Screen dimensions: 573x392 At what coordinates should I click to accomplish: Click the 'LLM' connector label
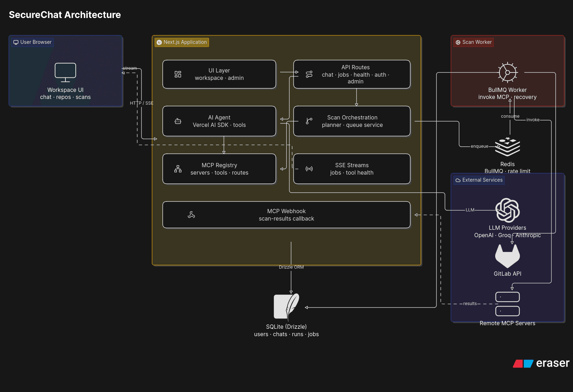click(x=470, y=210)
